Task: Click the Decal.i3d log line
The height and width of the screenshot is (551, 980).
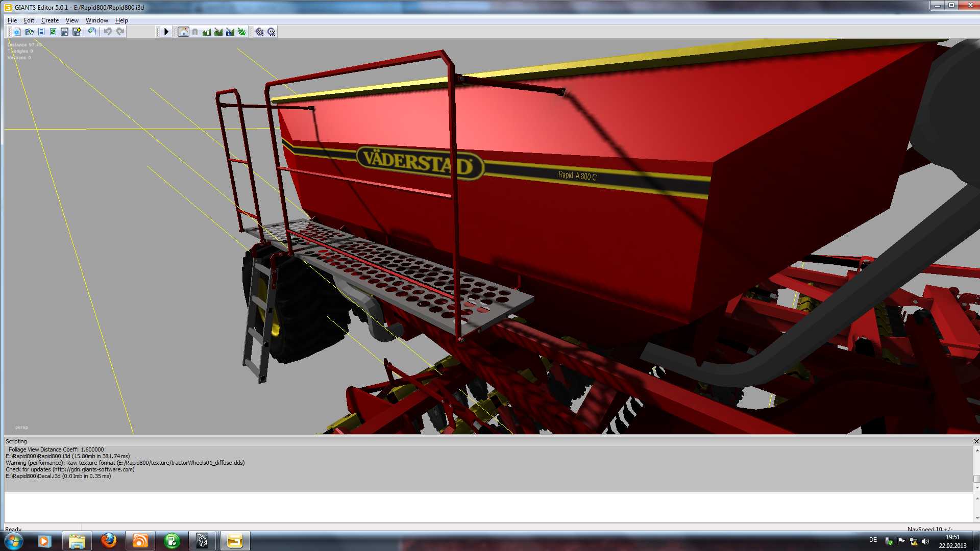Action: coord(58,476)
